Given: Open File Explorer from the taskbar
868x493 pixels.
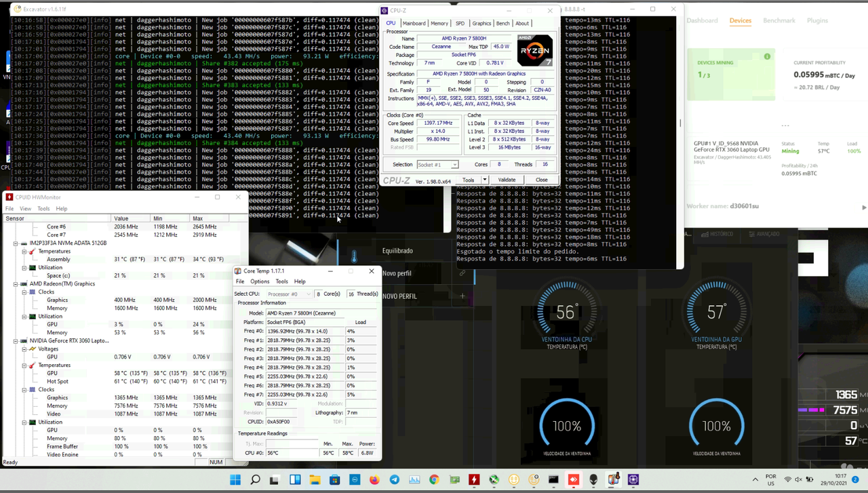Looking at the screenshot, I should 315,480.
